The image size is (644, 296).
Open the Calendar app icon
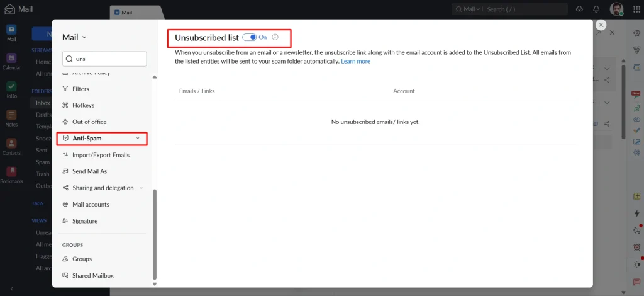point(11,61)
